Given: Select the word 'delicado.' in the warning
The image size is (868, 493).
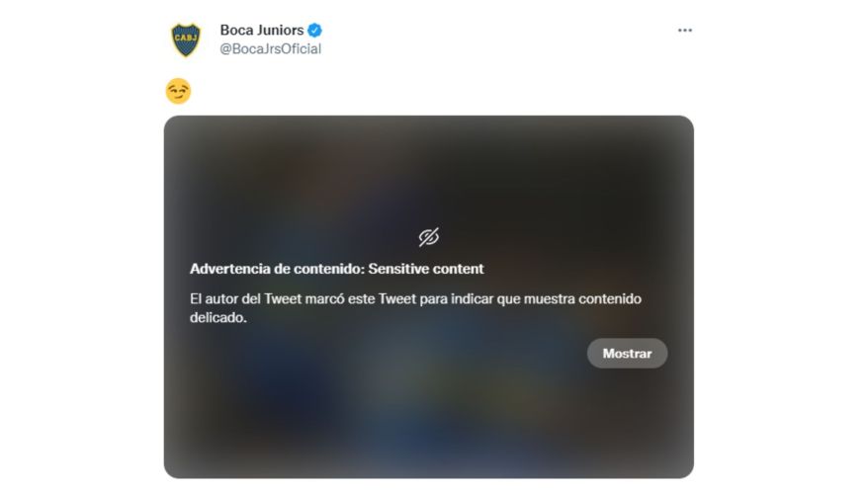Looking at the screenshot, I should click(218, 317).
